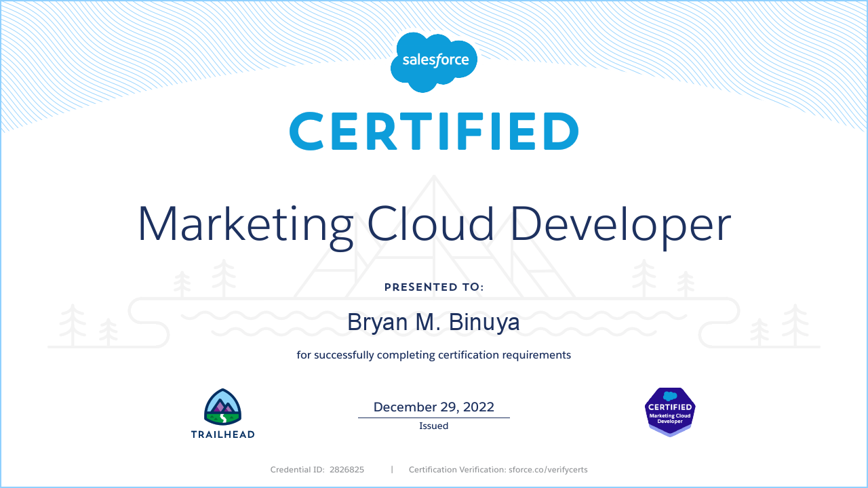Click the divider bar between credential details

pos(392,469)
